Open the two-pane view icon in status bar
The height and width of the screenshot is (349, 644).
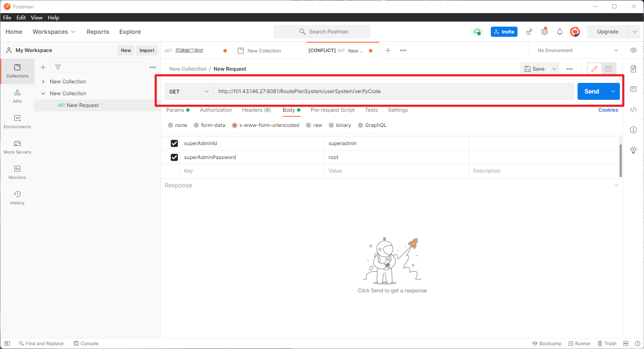(x=626, y=344)
